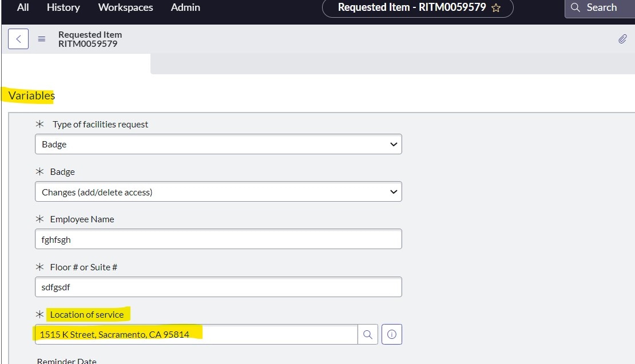Image resolution: width=635 pixels, height=364 pixels.
Task: Click the Requested Item RITM0059579 title pill
Action: [x=411, y=7]
